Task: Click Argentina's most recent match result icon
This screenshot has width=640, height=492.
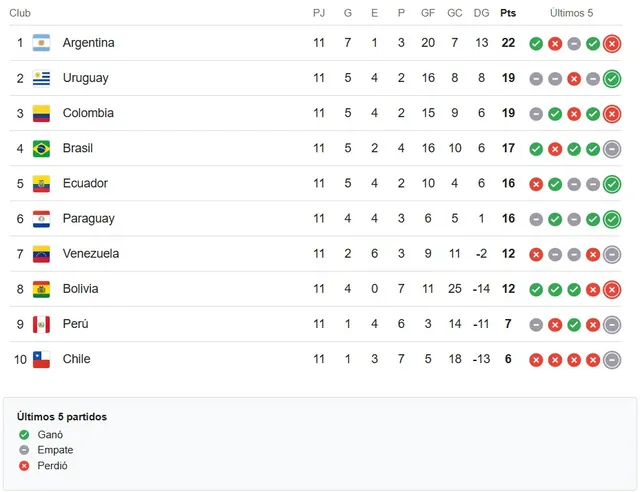Action: coord(612,43)
